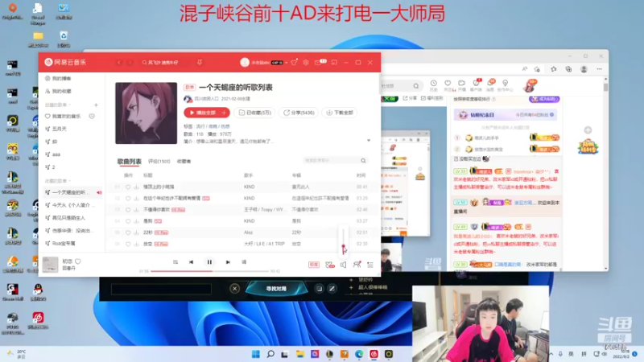This screenshot has height=362, width=644.
Task: Open the 五月天 playlist
Action: click(56, 129)
